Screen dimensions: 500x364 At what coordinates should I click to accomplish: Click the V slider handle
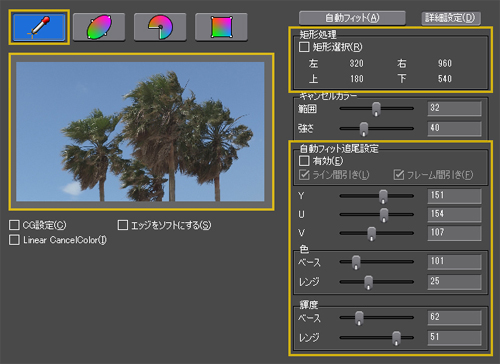coord(371,234)
